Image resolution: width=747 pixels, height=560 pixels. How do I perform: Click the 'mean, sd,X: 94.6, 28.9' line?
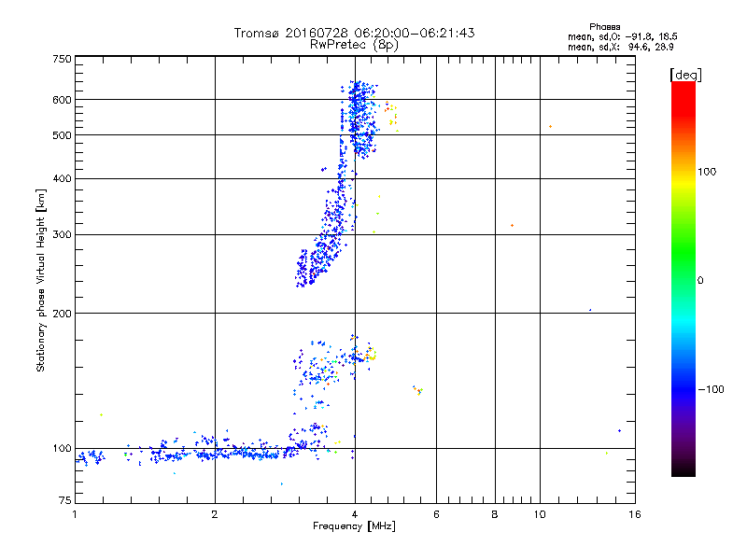click(x=620, y=47)
